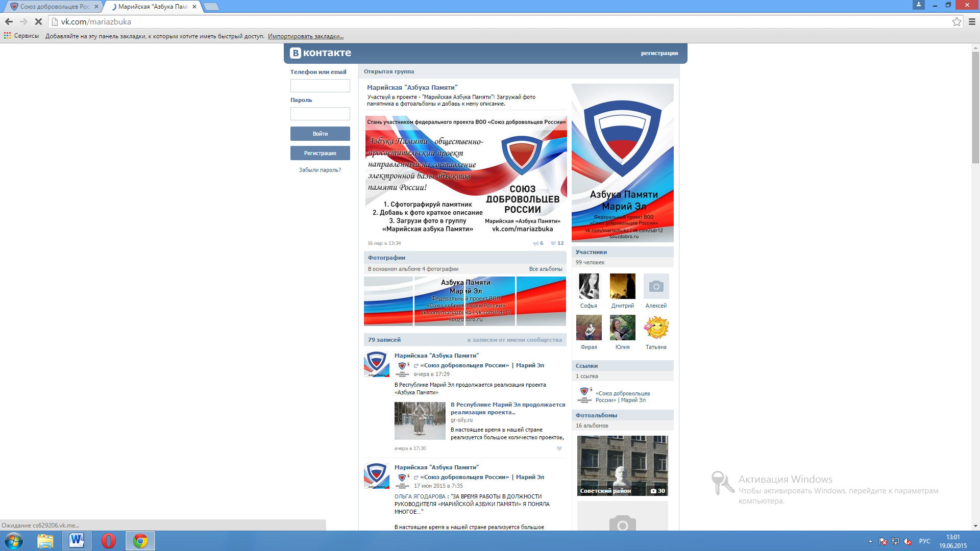Open member Алексей camera placeholder avatar
This screenshot has width=980, height=551.
pyautogui.click(x=656, y=286)
